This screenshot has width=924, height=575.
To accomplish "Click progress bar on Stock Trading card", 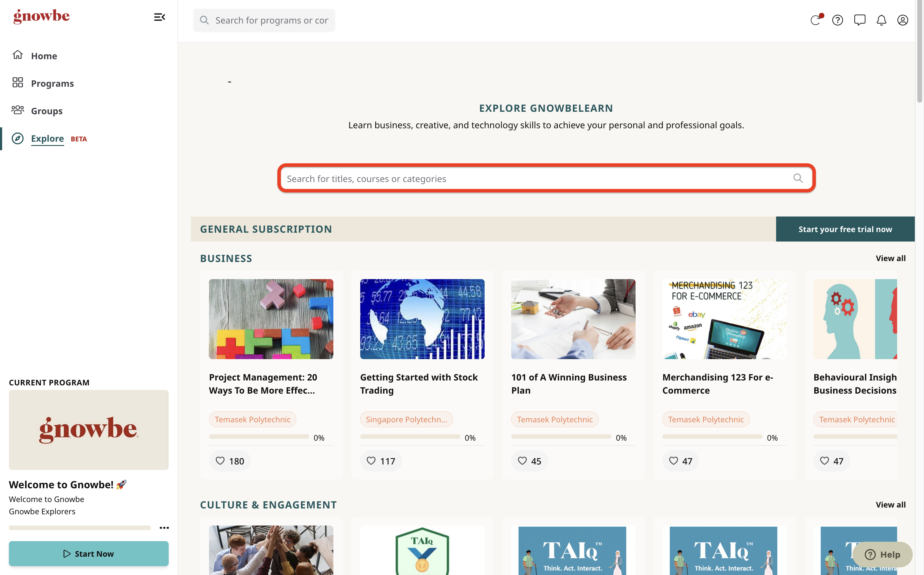I will point(410,437).
